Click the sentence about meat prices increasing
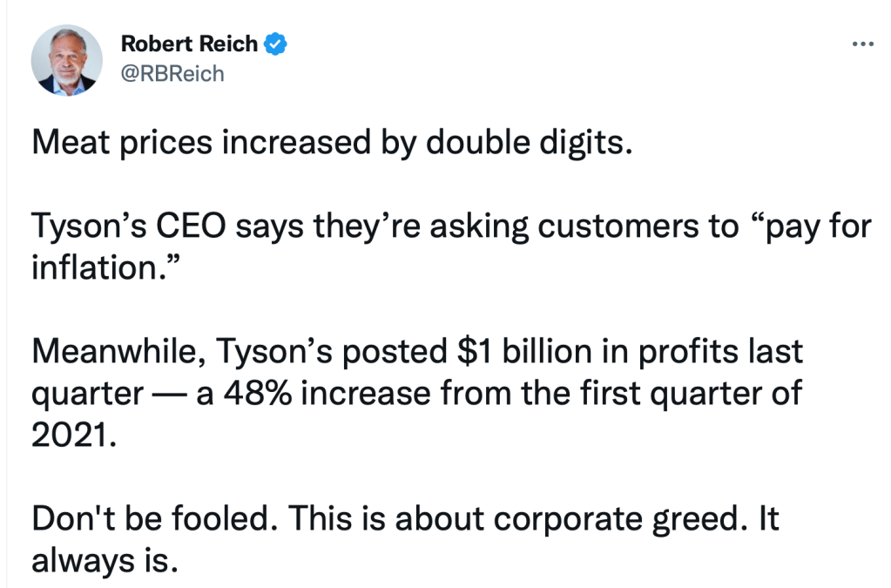 pos(328,142)
